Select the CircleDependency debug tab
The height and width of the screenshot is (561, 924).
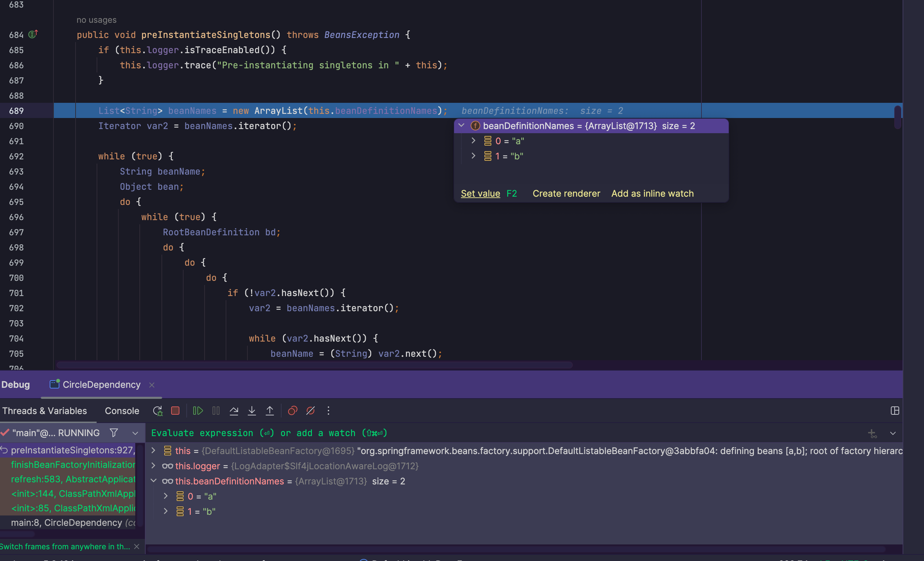pos(101,384)
